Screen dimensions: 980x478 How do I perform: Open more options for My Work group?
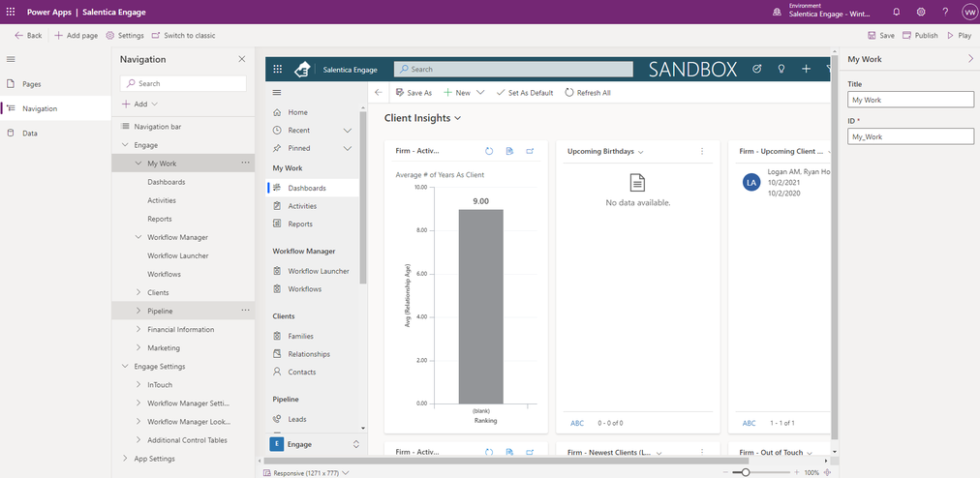pos(245,164)
